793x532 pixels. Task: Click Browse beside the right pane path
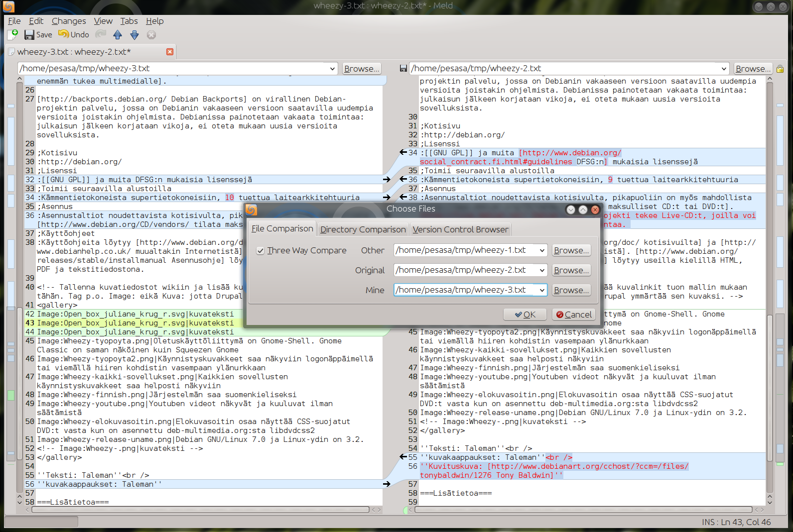(x=753, y=69)
